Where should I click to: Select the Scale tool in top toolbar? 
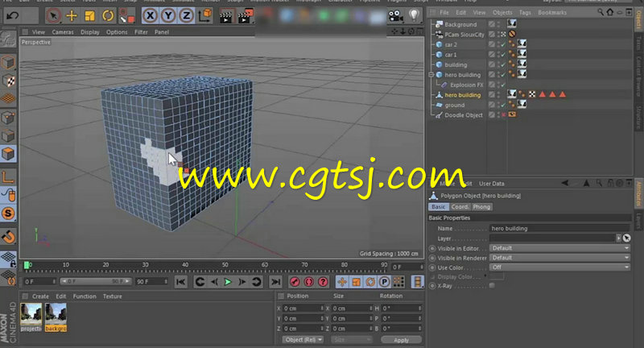(89, 16)
